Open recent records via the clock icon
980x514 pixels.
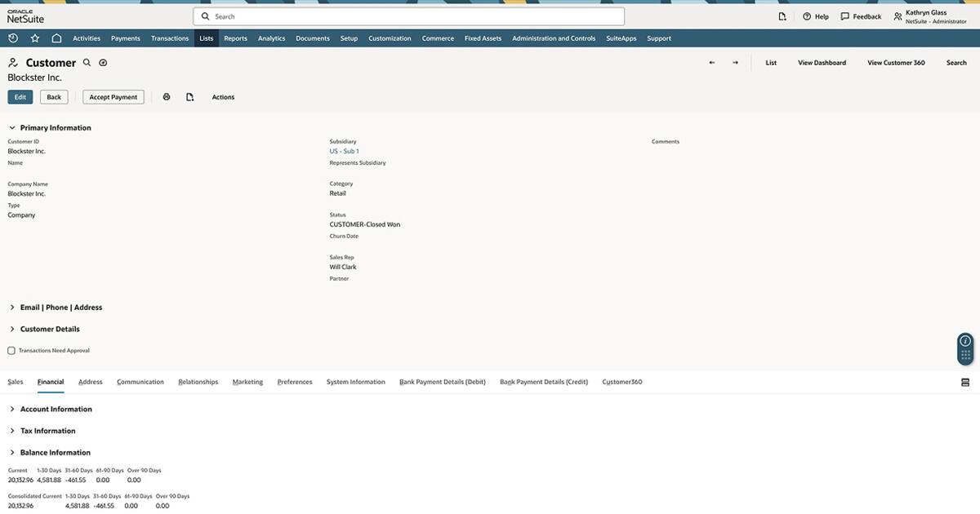pos(11,37)
